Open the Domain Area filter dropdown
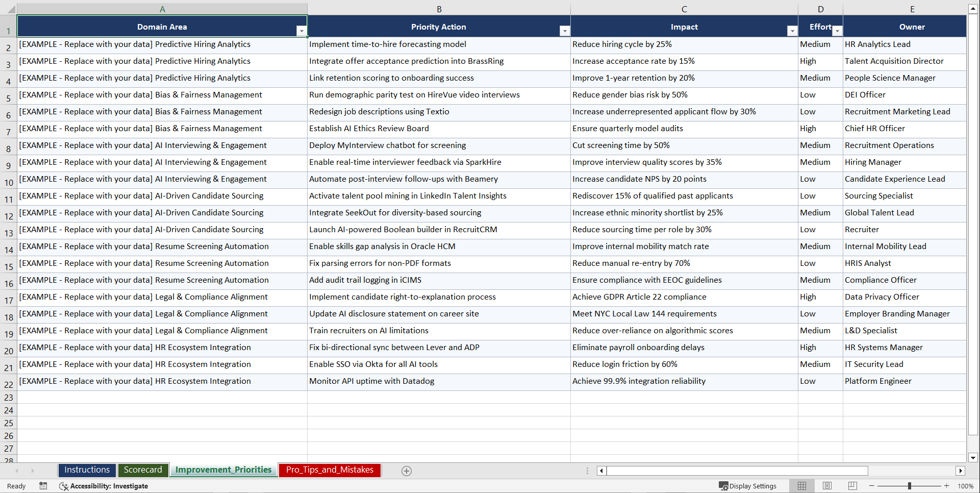The width and height of the screenshot is (980, 493). (301, 31)
